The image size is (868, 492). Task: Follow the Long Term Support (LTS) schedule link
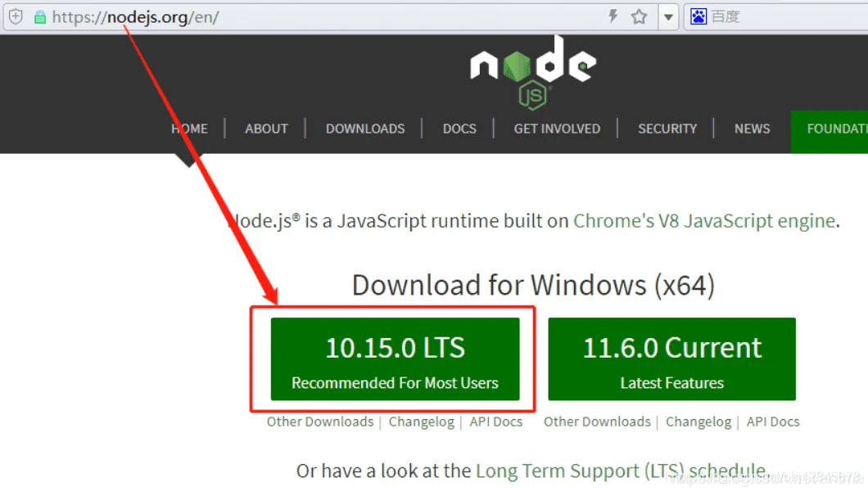coord(621,471)
